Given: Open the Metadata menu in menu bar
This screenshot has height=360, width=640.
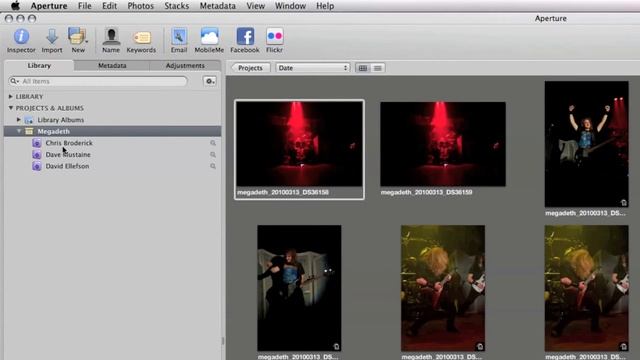Looking at the screenshot, I should pos(218,6).
